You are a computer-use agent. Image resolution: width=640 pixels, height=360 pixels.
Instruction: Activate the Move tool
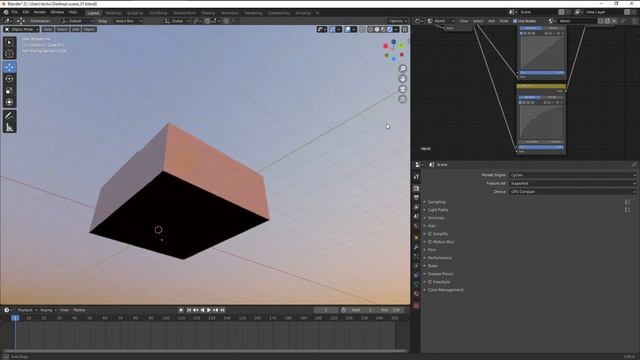(10, 67)
